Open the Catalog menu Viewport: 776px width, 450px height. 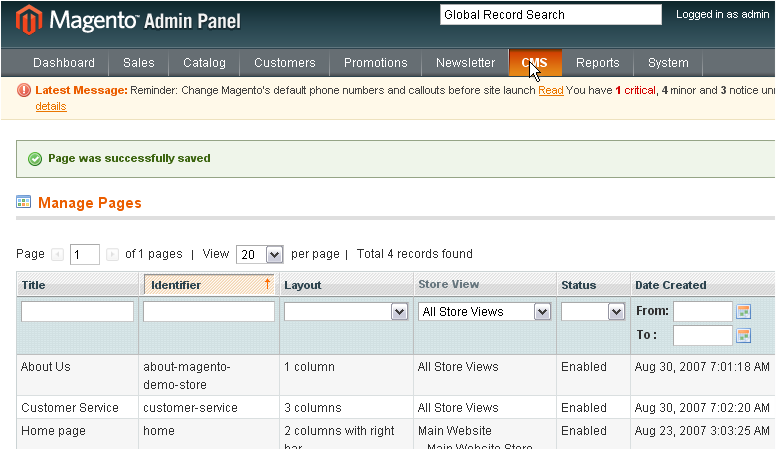(x=204, y=63)
